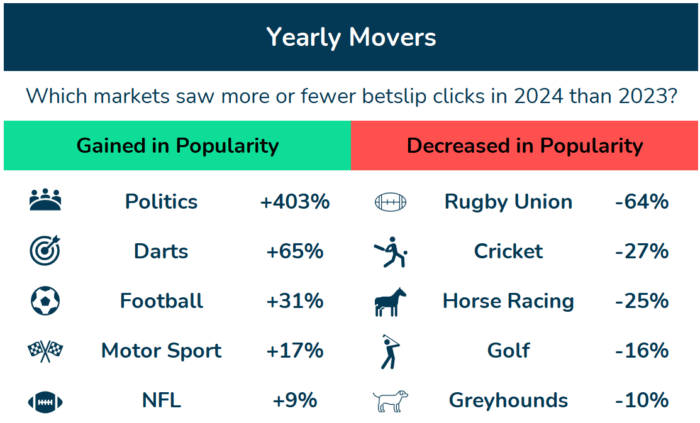Select the Darts target icon
700x423 pixels.
coord(45,250)
